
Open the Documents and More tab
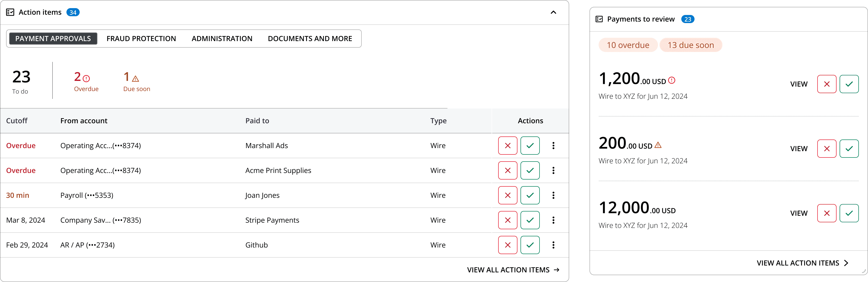pyautogui.click(x=310, y=39)
